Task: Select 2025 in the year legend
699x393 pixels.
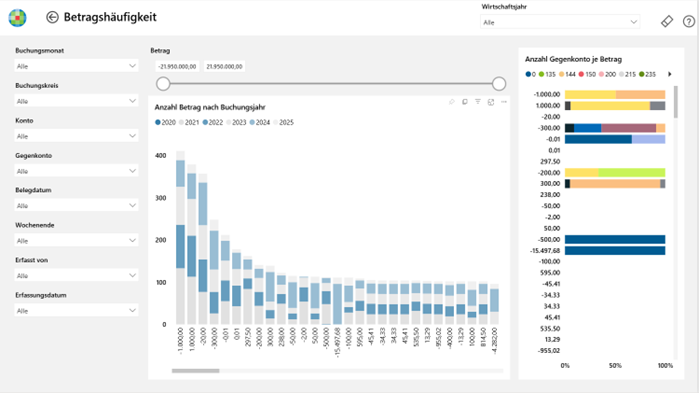Action: coord(284,123)
